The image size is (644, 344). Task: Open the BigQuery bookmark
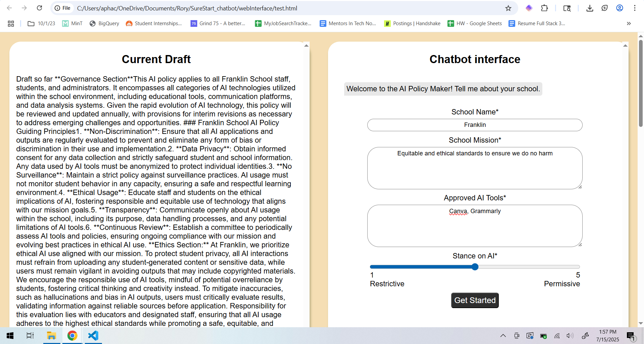[x=104, y=23]
